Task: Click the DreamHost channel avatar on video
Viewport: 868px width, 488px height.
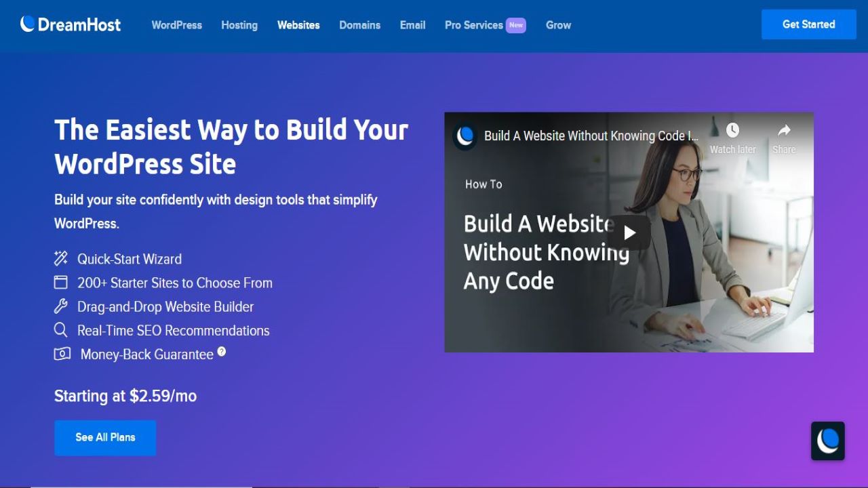Action: click(465, 136)
